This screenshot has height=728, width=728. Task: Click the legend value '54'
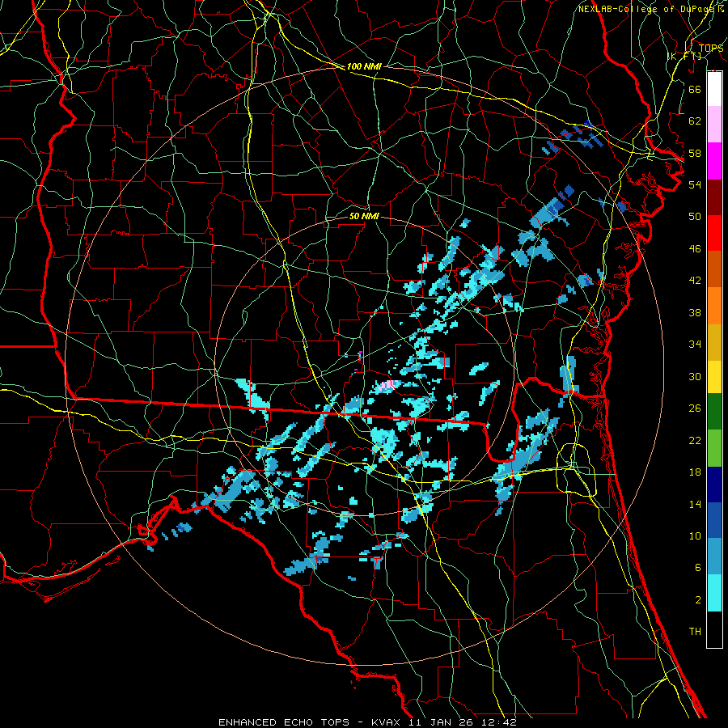(x=695, y=184)
